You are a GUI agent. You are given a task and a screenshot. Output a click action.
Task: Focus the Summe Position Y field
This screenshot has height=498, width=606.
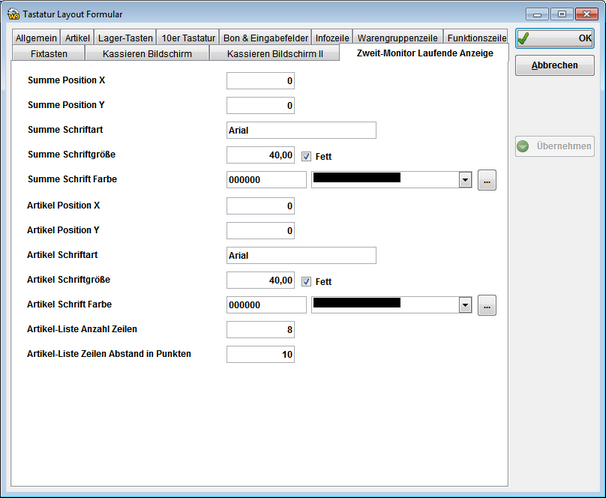[x=260, y=105]
